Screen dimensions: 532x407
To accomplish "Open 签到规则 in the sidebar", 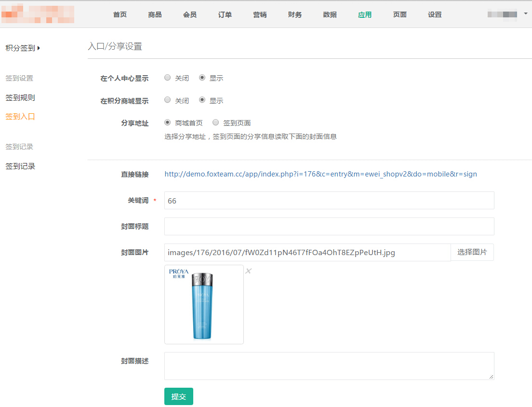I will (20, 97).
